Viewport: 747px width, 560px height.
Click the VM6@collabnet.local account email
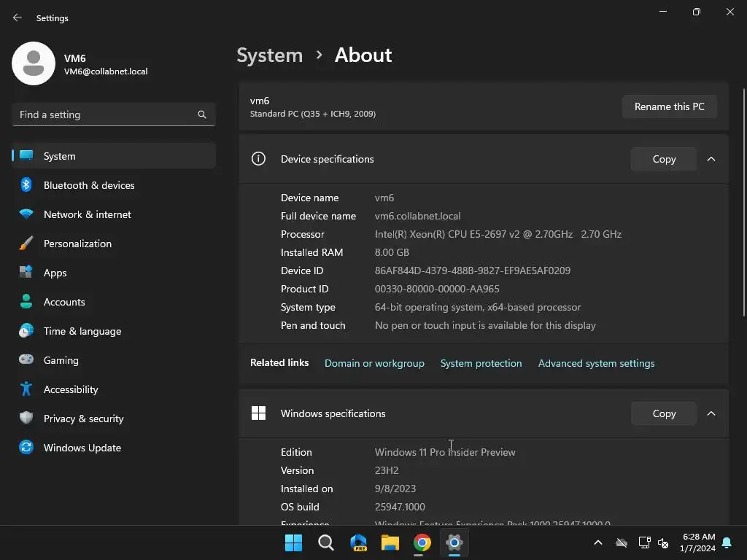pos(106,71)
